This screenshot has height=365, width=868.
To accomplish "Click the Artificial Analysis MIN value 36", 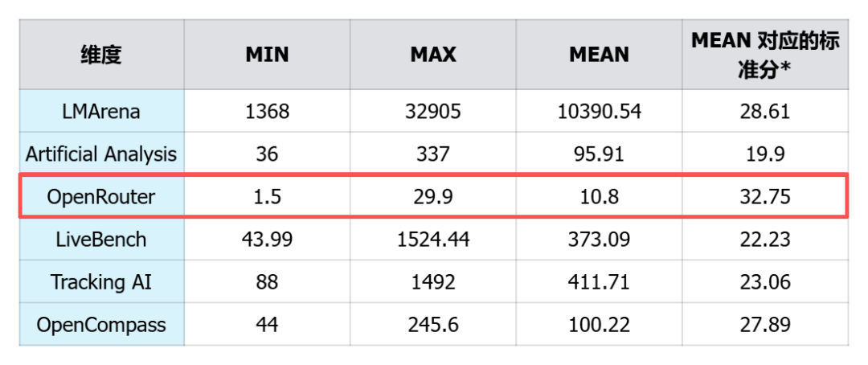I will (267, 154).
